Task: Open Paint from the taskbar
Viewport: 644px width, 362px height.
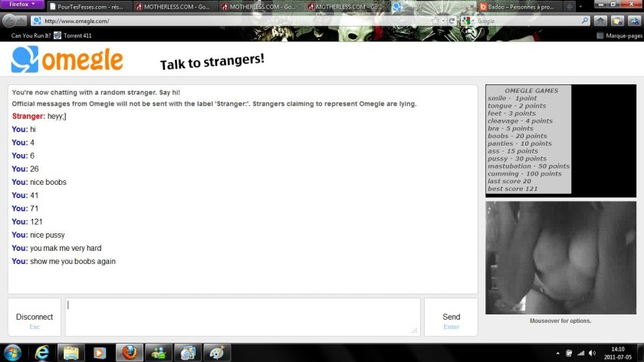Action: 217,353
